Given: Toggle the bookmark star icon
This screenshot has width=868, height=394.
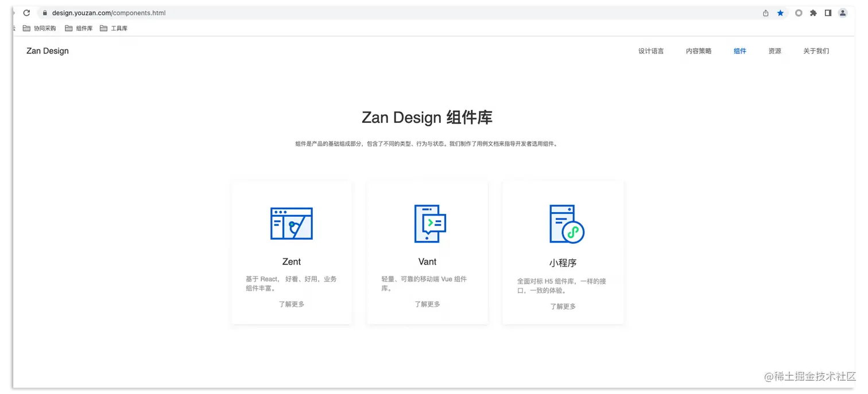Looking at the screenshot, I should (x=780, y=13).
